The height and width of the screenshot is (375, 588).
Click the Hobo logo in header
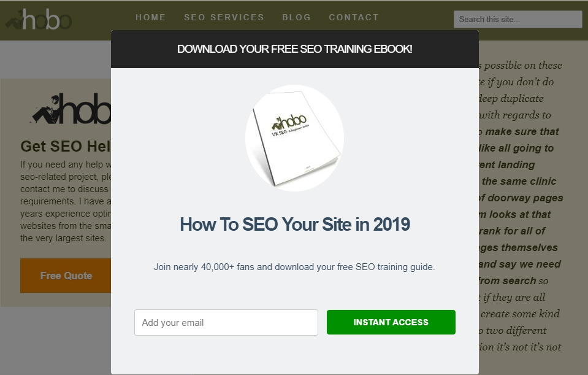point(38,19)
